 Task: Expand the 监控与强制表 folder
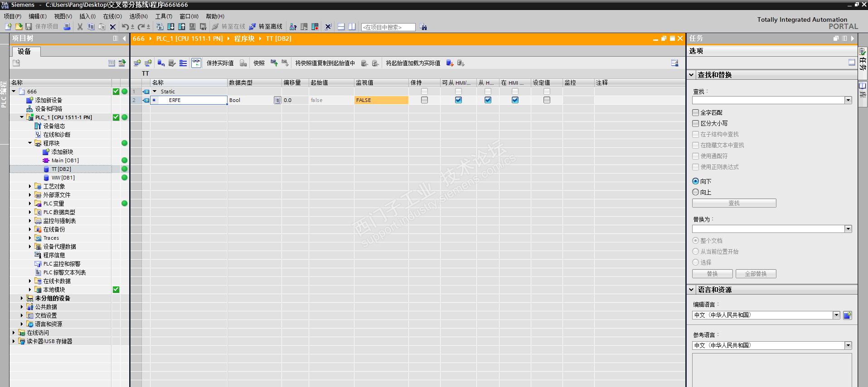click(x=30, y=221)
